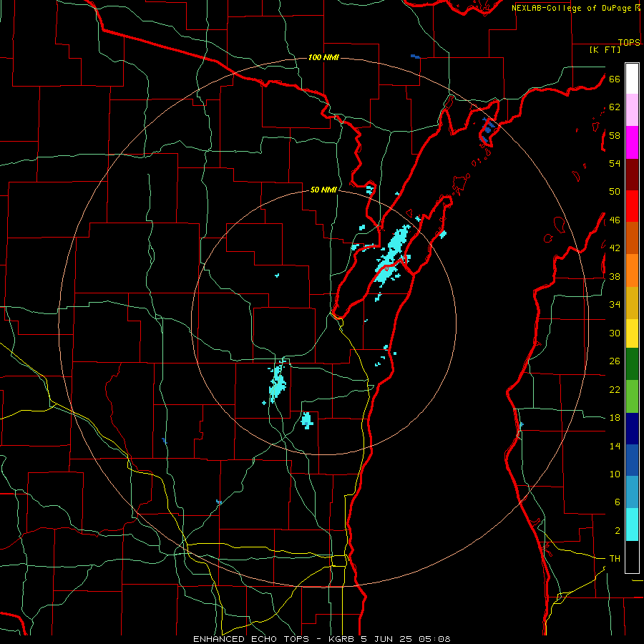Screen dimensions: 644x644
Task: Click the '22' legend value
Action: click(615, 389)
